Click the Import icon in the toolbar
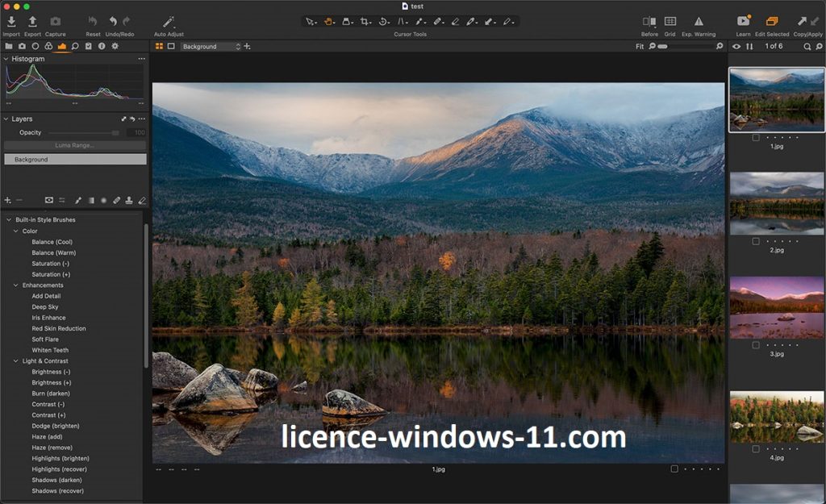This screenshot has height=504, width=826. click(x=11, y=22)
